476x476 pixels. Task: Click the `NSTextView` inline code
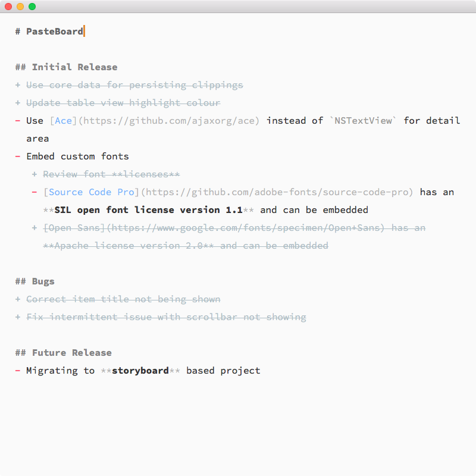[x=363, y=121]
